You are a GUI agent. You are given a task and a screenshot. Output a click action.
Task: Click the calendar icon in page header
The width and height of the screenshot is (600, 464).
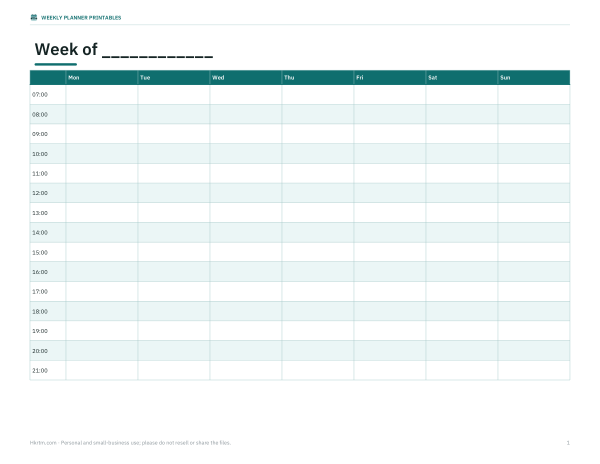pyautogui.click(x=34, y=17)
